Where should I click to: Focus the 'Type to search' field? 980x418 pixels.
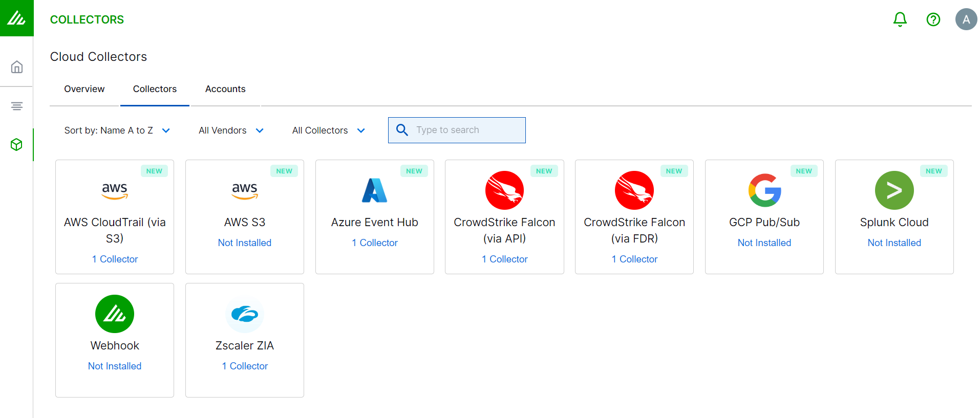pos(457,130)
